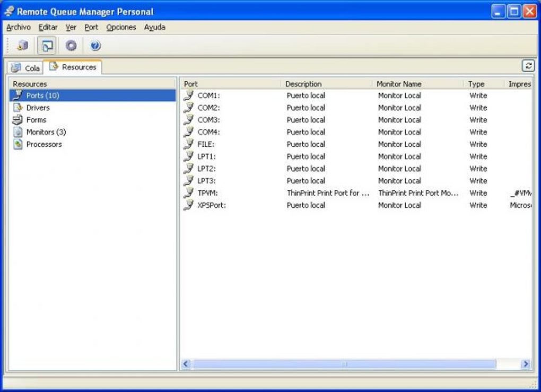Click the Description column header
This screenshot has width=541, height=392.
tap(303, 84)
